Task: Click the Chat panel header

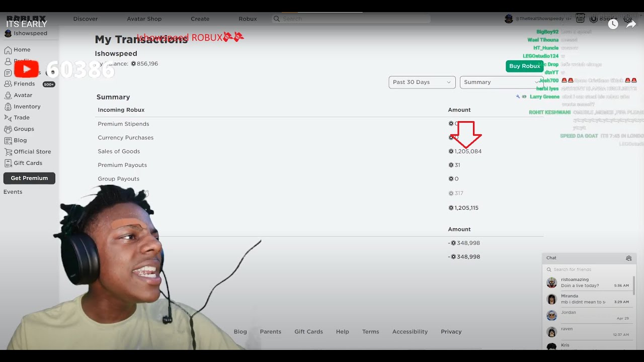Action: click(x=589, y=258)
